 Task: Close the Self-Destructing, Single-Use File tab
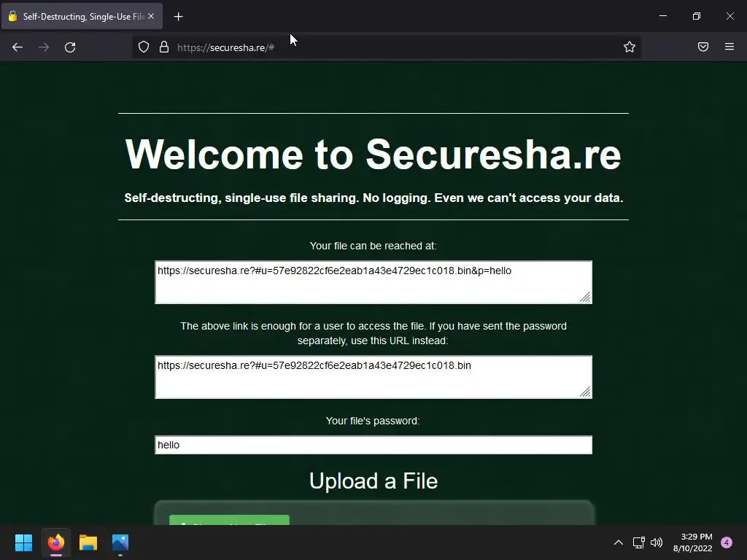(151, 16)
